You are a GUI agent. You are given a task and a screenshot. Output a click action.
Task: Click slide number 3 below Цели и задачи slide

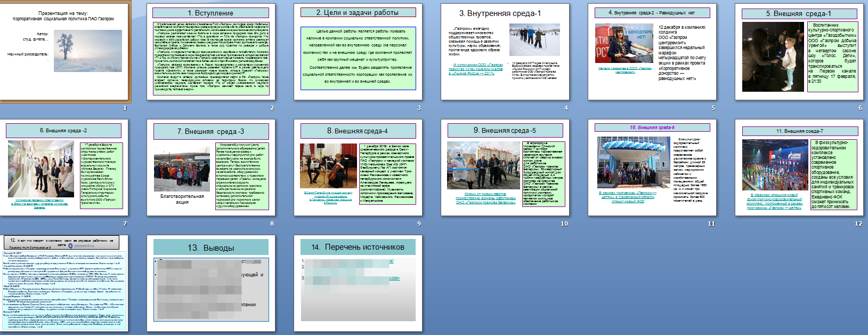419,108
